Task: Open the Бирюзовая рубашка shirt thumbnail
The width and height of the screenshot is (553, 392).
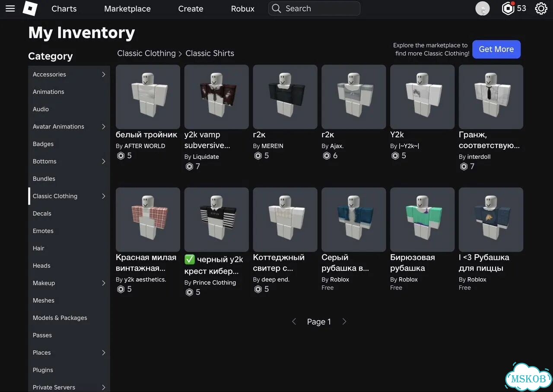Action: click(x=422, y=219)
